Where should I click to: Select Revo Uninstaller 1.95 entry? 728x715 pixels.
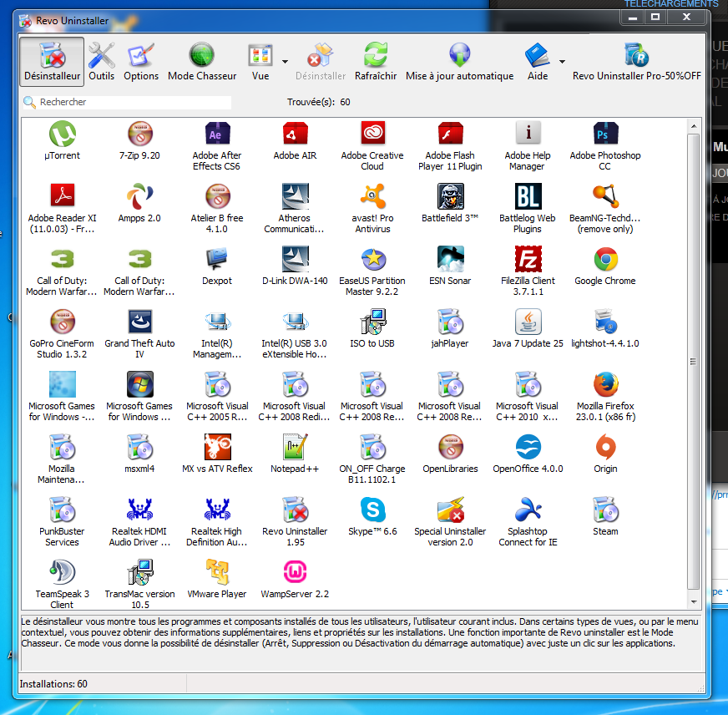[x=295, y=522]
